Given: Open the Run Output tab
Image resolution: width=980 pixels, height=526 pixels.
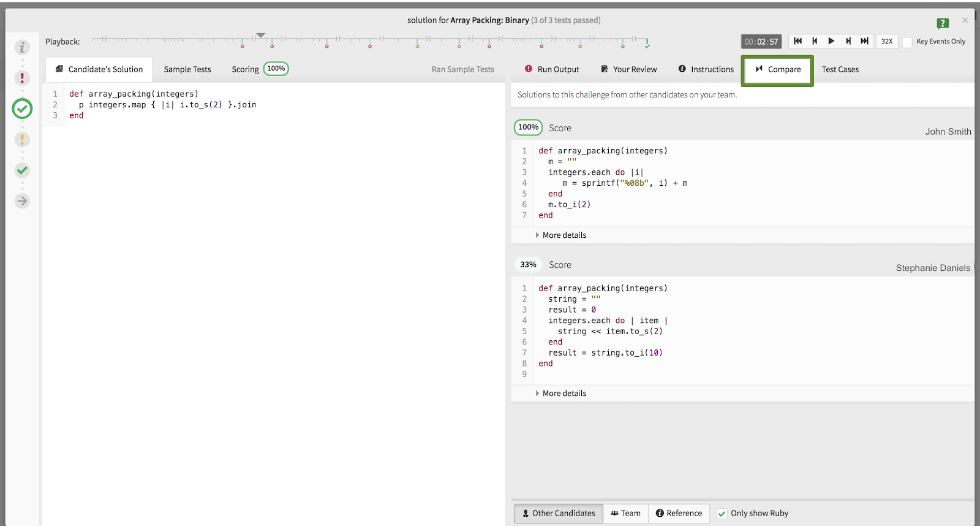Looking at the screenshot, I should 552,69.
